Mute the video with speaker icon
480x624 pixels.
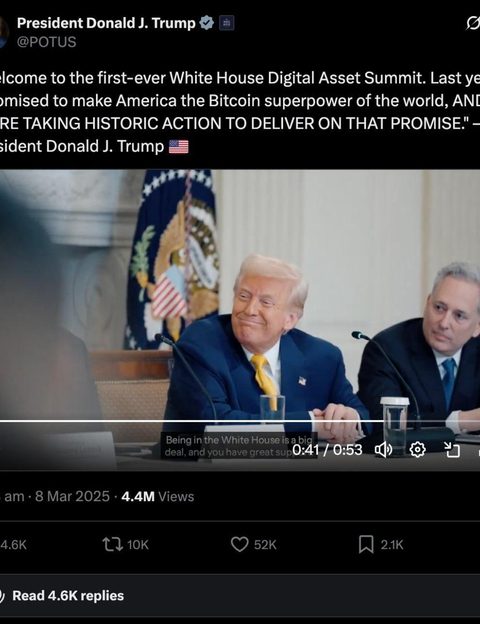[x=384, y=450]
